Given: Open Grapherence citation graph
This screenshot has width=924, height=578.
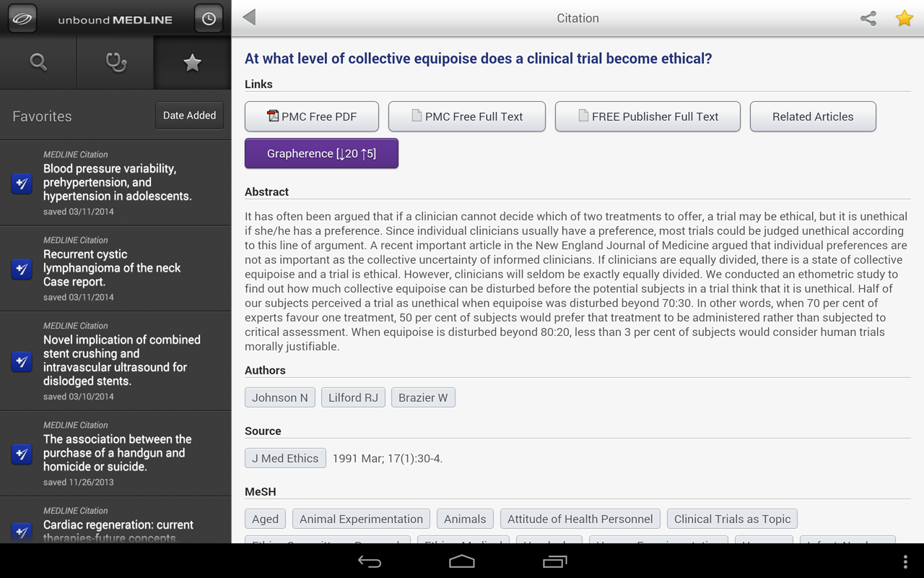Looking at the screenshot, I should (321, 153).
